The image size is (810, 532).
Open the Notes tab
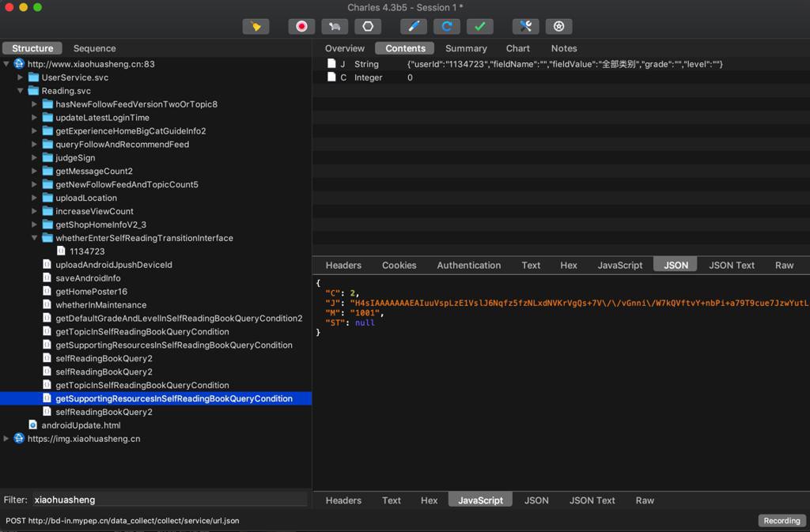(x=563, y=48)
